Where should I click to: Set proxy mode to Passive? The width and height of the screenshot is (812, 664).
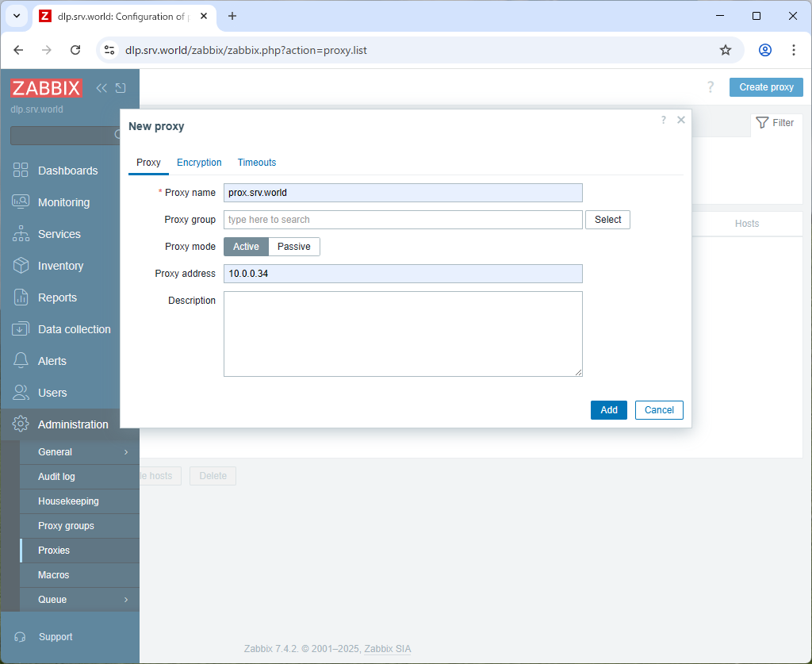(x=293, y=247)
